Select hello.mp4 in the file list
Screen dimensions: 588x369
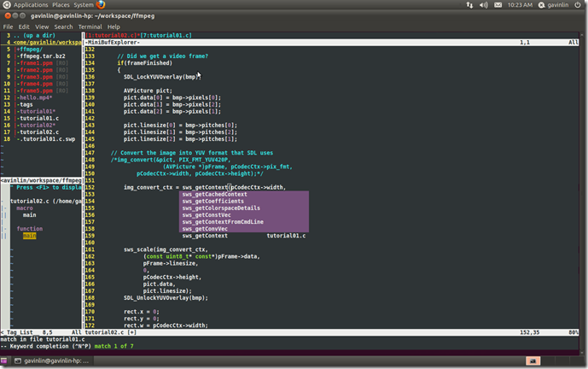pos(34,97)
